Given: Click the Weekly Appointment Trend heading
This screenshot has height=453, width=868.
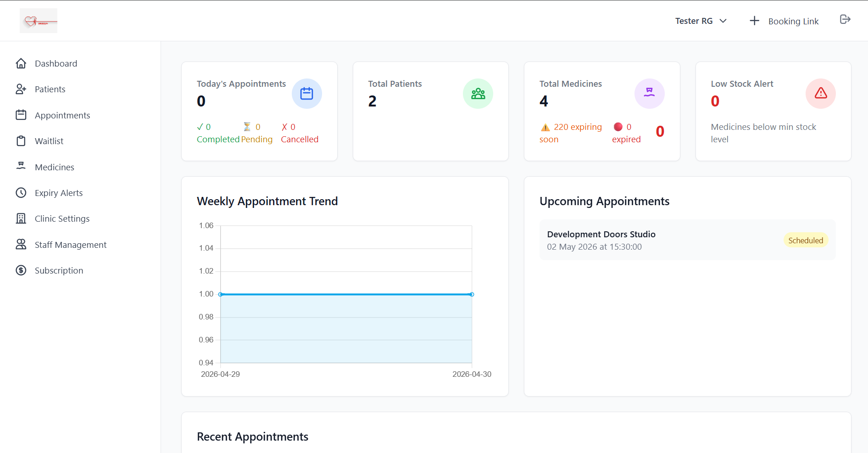Looking at the screenshot, I should 267,201.
